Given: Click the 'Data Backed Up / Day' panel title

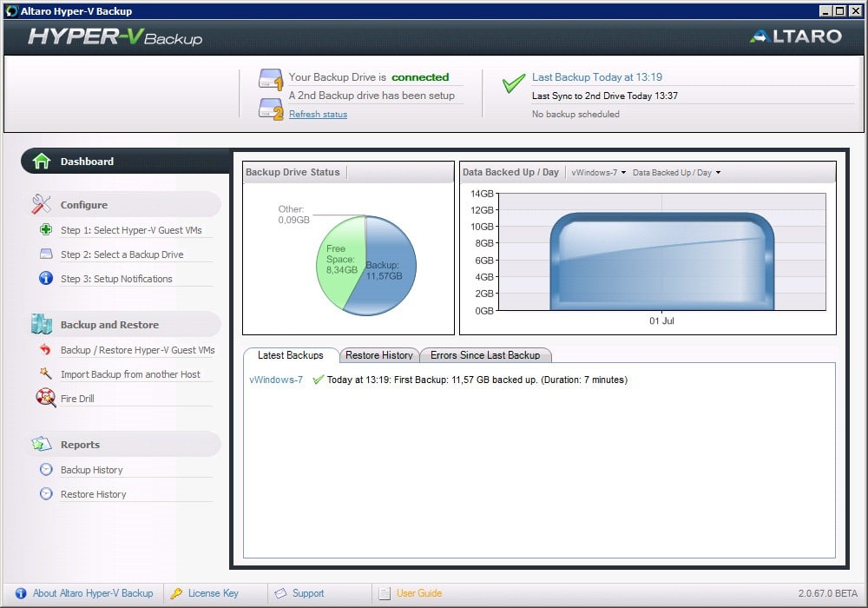Looking at the screenshot, I should pos(510,172).
